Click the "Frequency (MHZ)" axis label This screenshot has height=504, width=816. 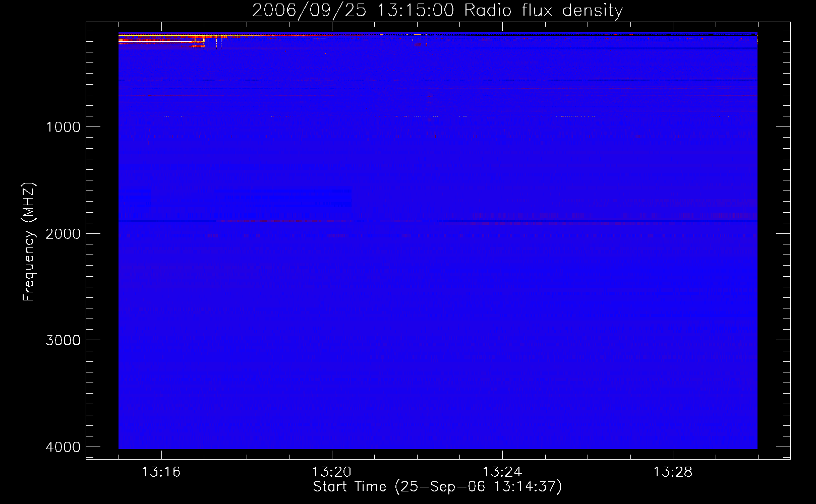pos(29,241)
